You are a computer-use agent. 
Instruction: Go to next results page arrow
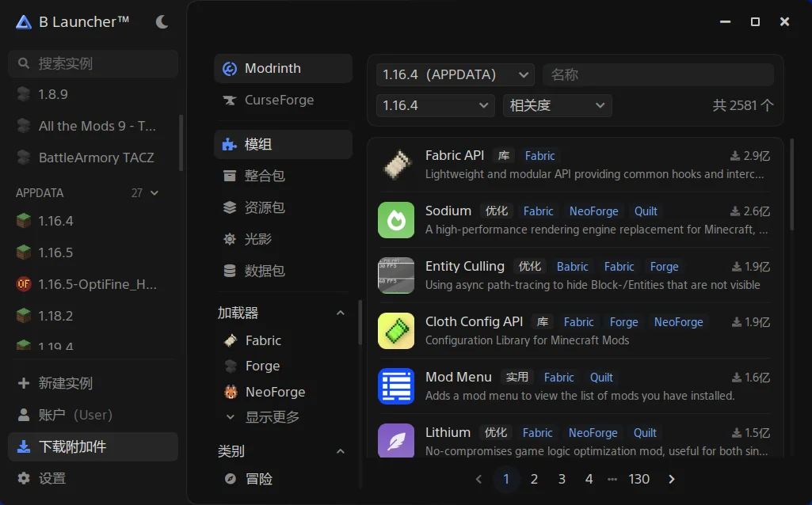click(671, 479)
